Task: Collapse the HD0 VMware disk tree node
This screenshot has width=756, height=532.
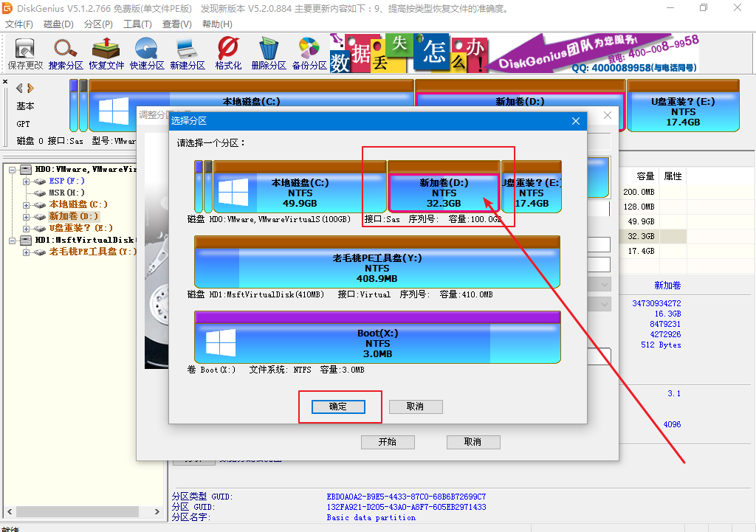Action: (x=12, y=170)
